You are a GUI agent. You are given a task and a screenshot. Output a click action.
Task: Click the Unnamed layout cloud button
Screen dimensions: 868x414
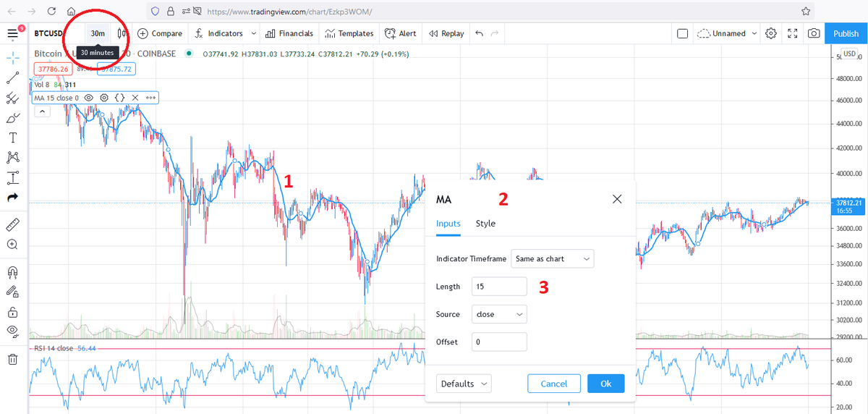720,33
